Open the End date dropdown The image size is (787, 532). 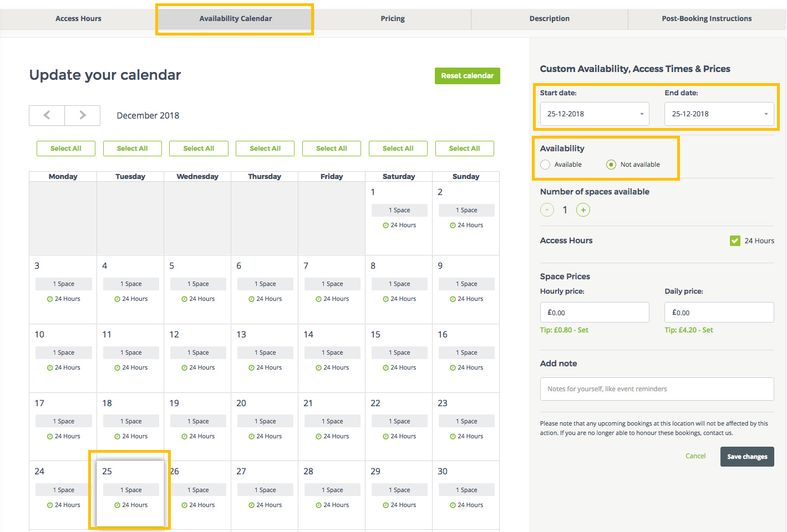tap(719, 114)
